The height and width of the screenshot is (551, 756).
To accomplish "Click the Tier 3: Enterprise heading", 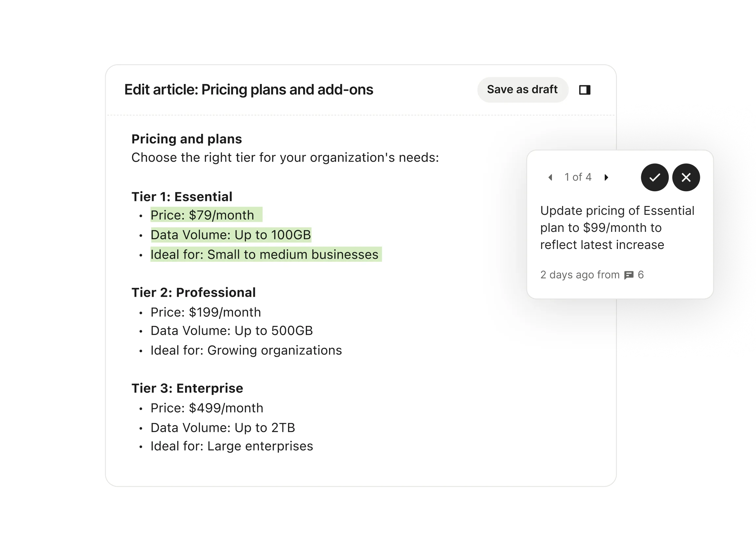I will (x=187, y=388).
